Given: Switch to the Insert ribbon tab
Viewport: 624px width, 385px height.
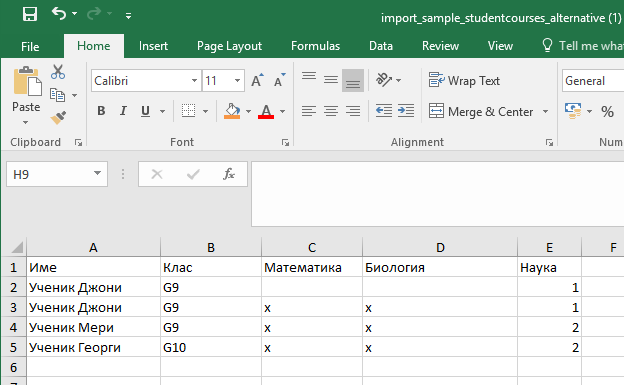Looking at the screenshot, I should pos(153,46).
